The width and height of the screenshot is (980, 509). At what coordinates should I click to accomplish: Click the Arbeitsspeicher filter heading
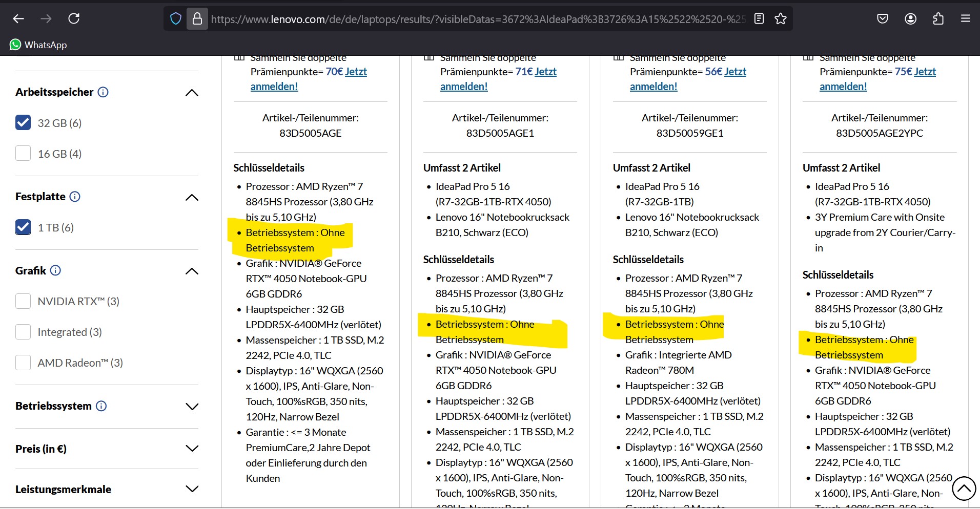tap(54, 92)
